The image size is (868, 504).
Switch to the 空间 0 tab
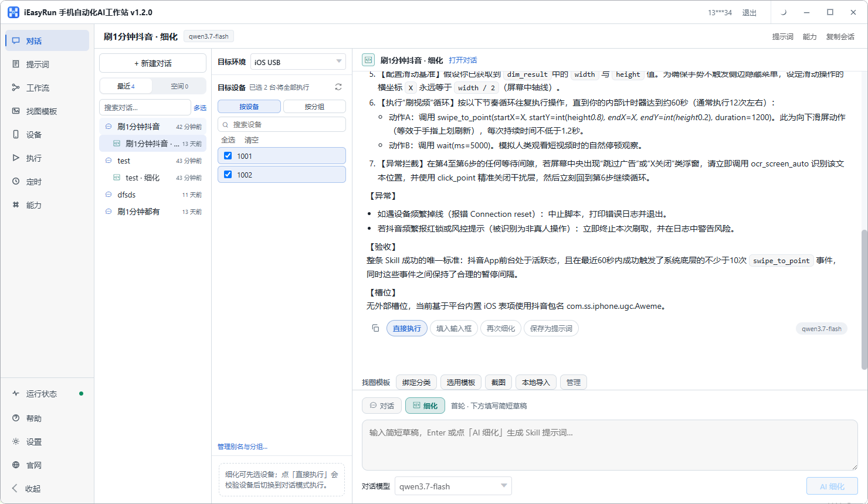179,86
